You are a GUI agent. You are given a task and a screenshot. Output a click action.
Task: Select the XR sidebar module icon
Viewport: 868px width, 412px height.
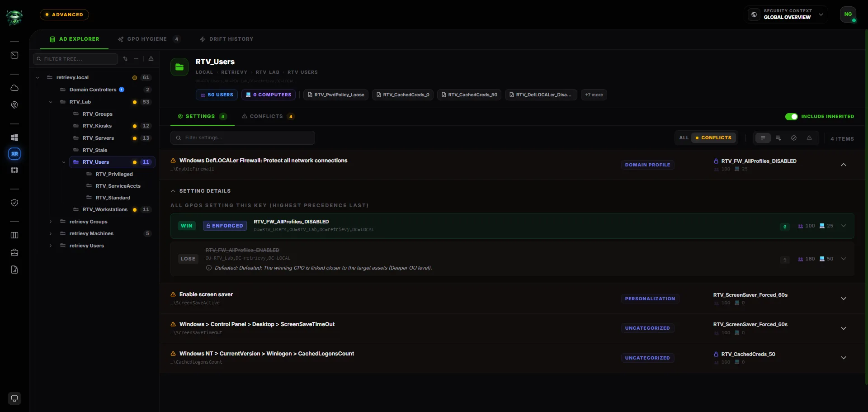[x=14, y=154]
